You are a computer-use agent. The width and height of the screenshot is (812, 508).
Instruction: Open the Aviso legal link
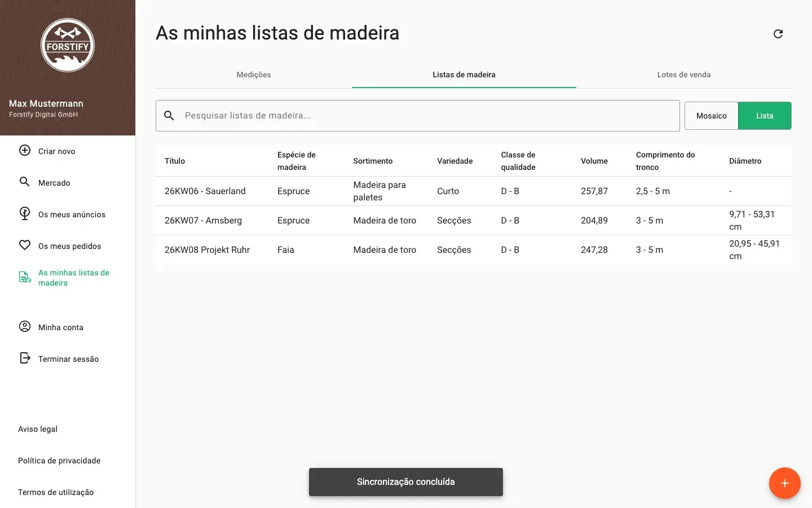tap(38, 429)
